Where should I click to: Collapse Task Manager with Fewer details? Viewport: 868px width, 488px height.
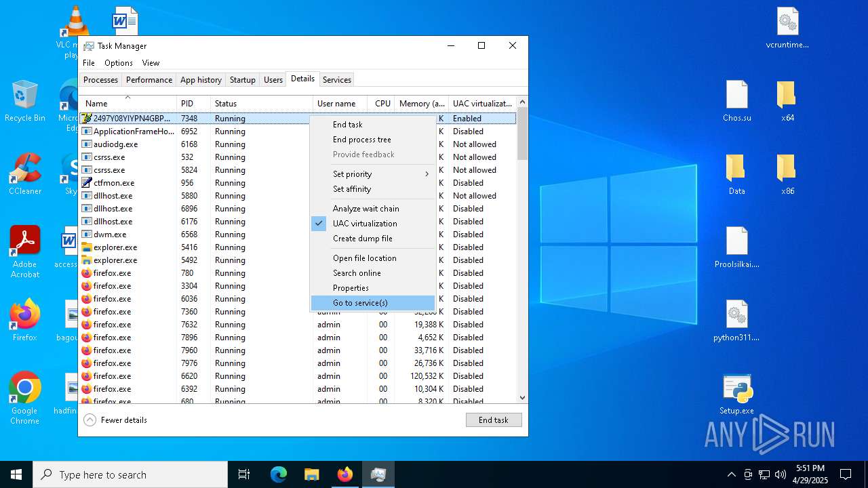(115, 420)
